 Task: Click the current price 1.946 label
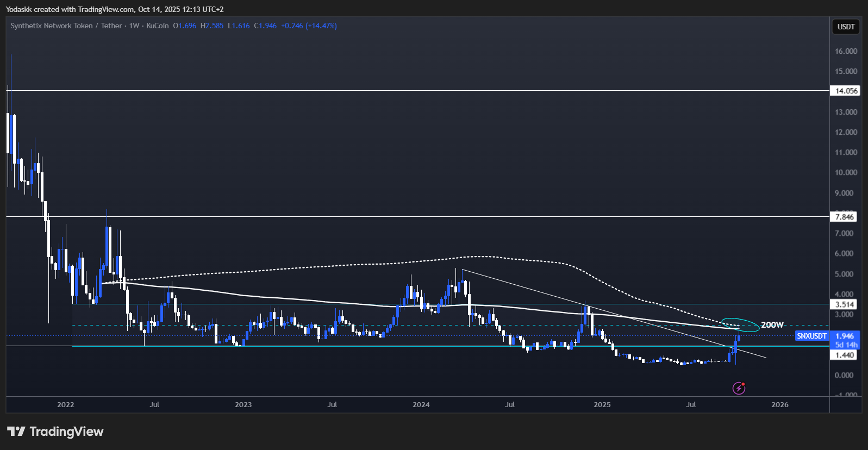845,336
